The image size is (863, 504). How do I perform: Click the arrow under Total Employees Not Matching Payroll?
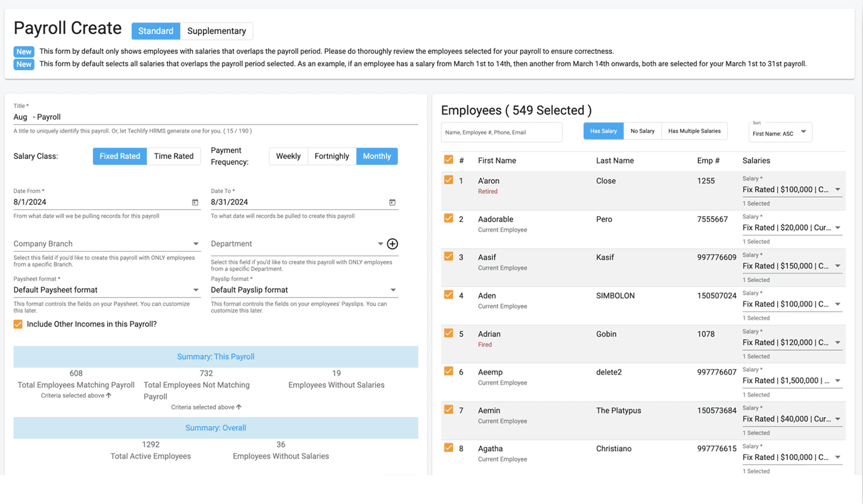tap(239, 407)
